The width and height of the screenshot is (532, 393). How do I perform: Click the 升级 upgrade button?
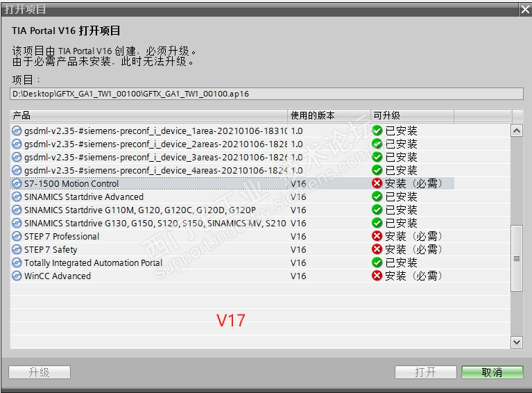pyautogui.click(x=40, y=372)
